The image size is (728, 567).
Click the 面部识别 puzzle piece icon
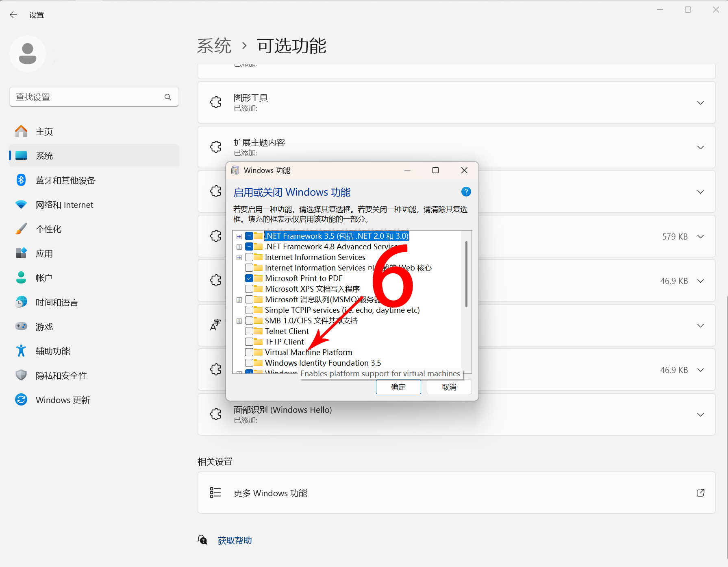tap(216, 414)
